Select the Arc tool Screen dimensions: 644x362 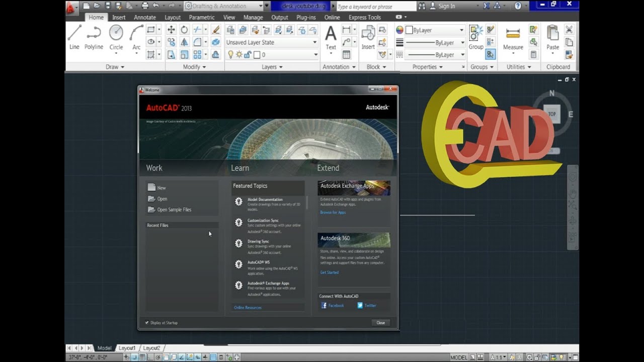click(x=136, y=37)
